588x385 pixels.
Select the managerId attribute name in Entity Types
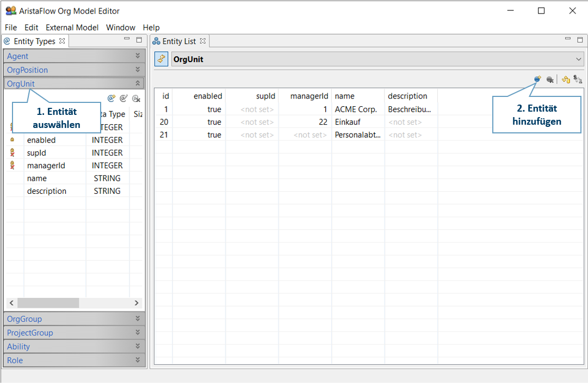pos(46,166)
